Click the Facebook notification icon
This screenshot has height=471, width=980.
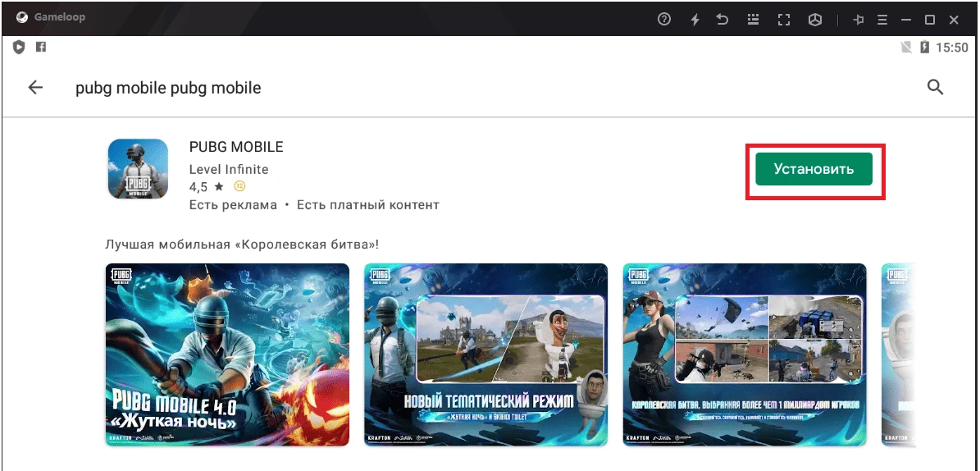[x=40, y=48]
